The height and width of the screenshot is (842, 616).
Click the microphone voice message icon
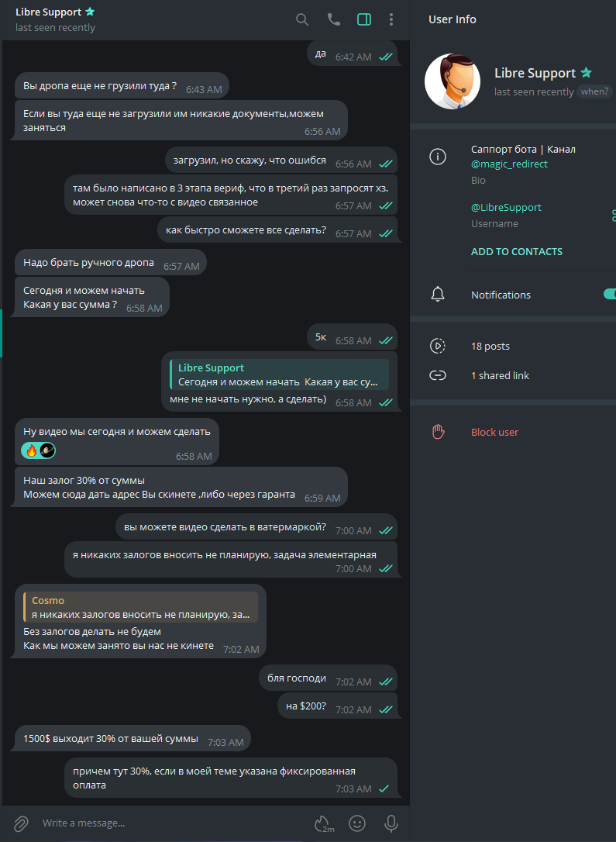point(391,823)
